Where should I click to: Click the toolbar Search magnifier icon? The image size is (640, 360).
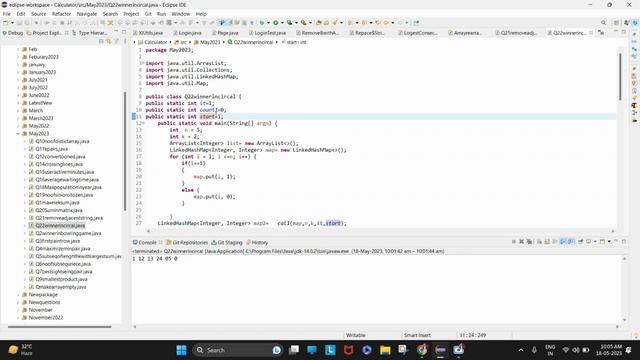[x=603, y=23]
